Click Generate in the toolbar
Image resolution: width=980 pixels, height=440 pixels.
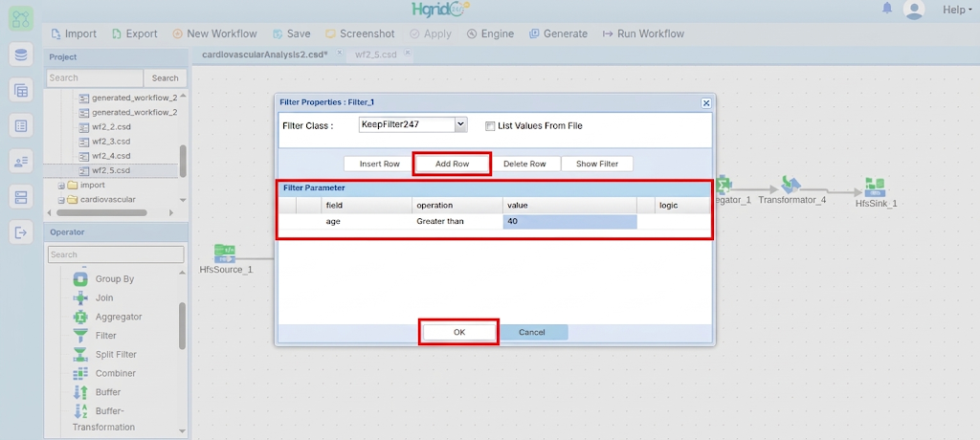pos(558,33)
